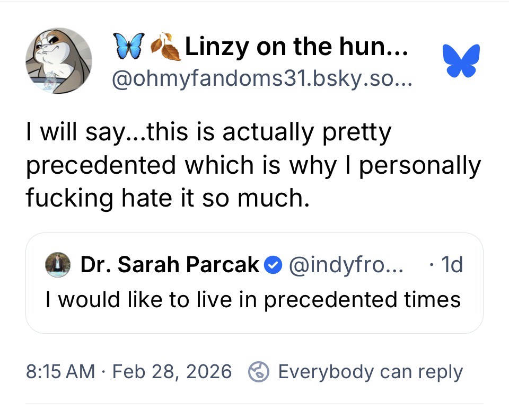509x420 pixels.
Task: Tap the large Bluesky butterfly logo
Action: pyautogui.click(x=461, y=60)
